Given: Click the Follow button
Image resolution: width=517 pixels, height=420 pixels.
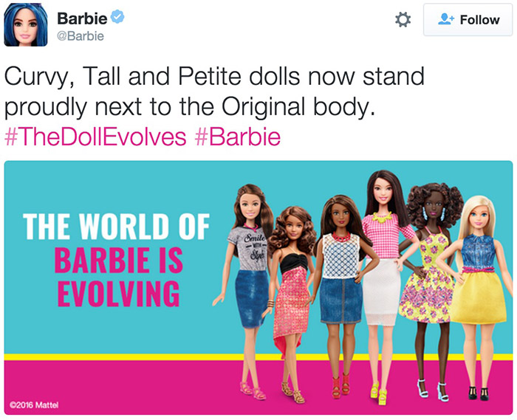Looking at the screenshot, I should pos(468,20).
